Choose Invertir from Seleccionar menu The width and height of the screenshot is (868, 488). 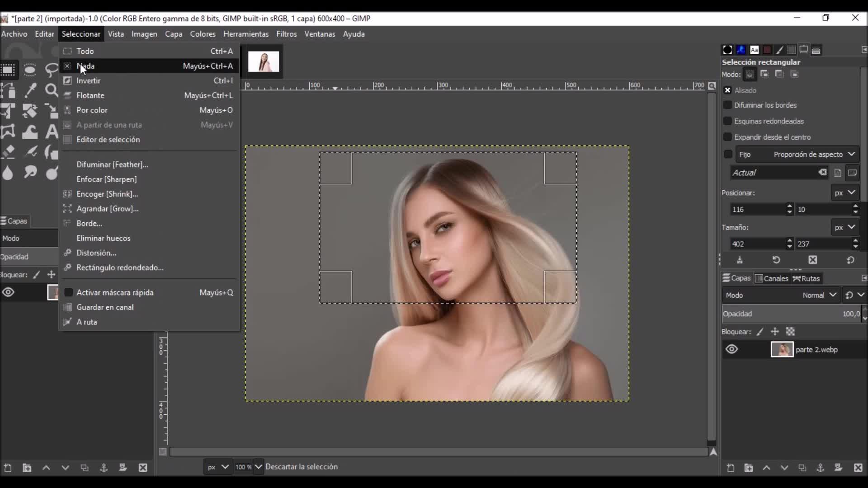coord(89,81)
